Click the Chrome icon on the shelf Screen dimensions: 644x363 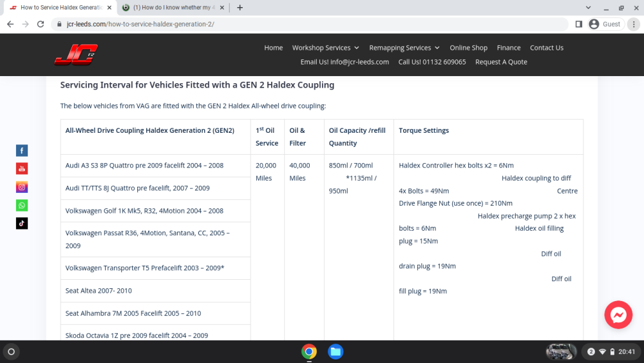point(309,352)
